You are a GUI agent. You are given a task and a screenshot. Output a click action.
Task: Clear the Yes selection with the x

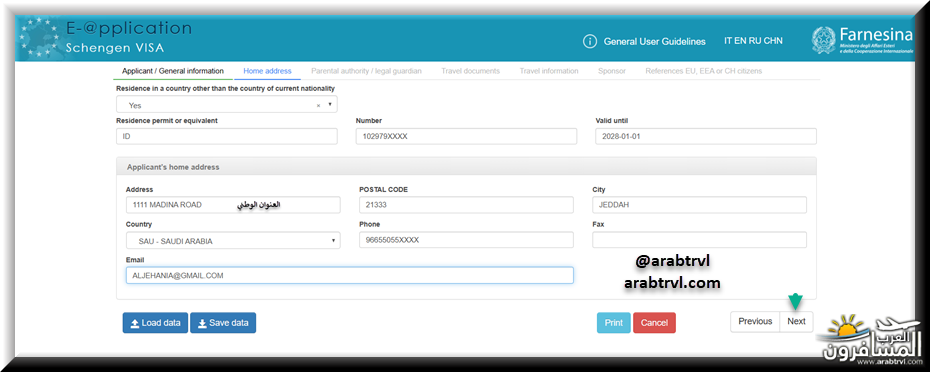click(x=318, y=106)
